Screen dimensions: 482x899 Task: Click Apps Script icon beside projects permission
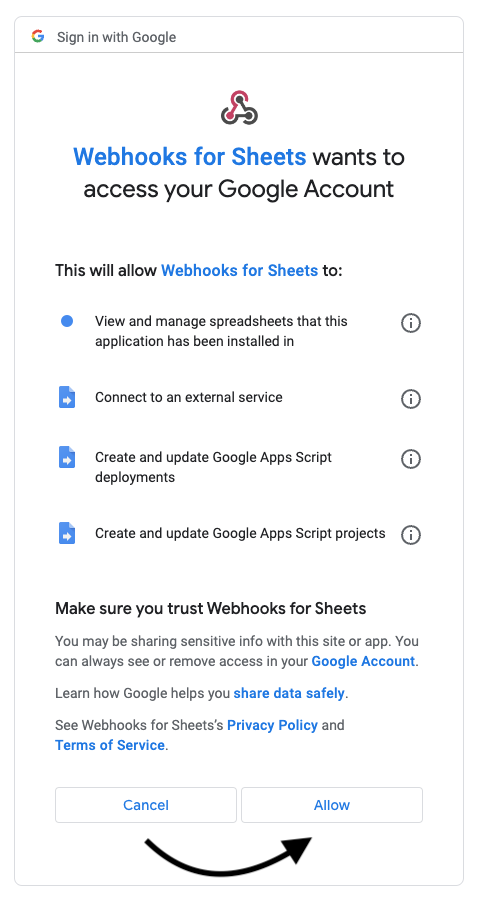tap(67, 533)
